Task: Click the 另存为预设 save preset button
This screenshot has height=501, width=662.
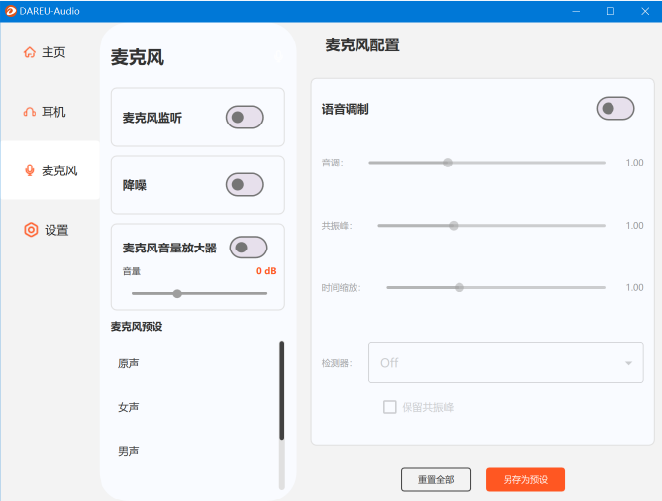Action: (525, 480)
